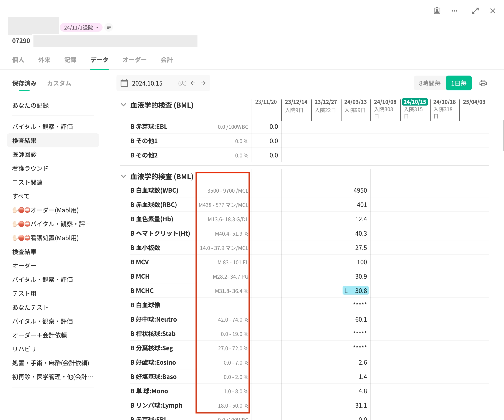
Task: Switch to 8時間毎 view
Action: coord(430,83)
